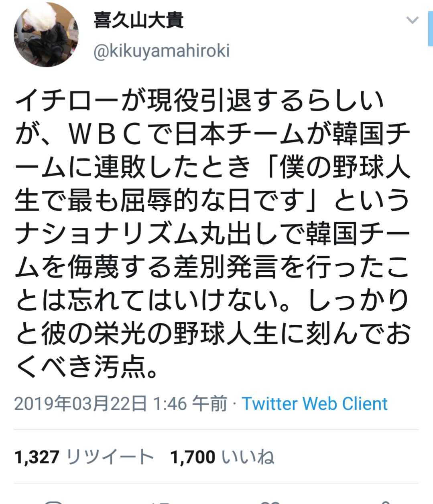Click the リツイート label beside 1,327
Viewport: 433px width, 504px height.
(110, 457)
